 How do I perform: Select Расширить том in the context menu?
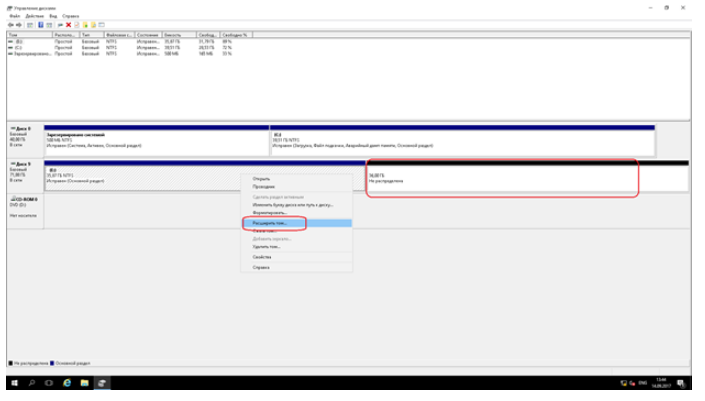click(272, 223)
